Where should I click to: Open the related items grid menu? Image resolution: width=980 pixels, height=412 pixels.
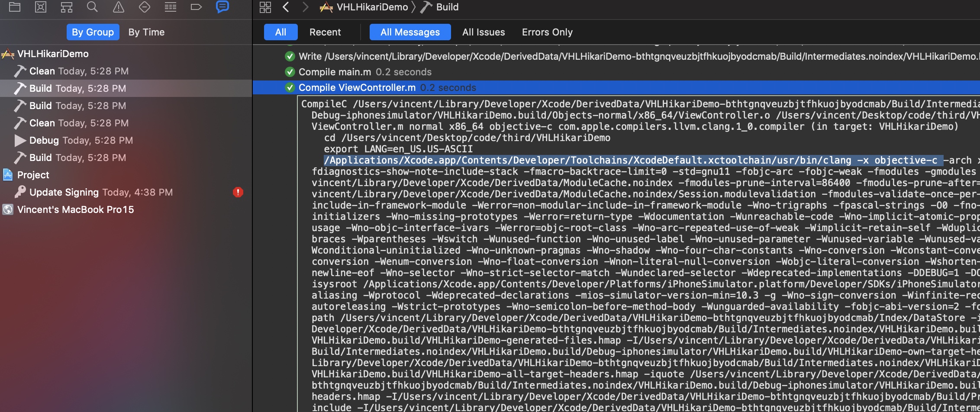tap(265, 7)
